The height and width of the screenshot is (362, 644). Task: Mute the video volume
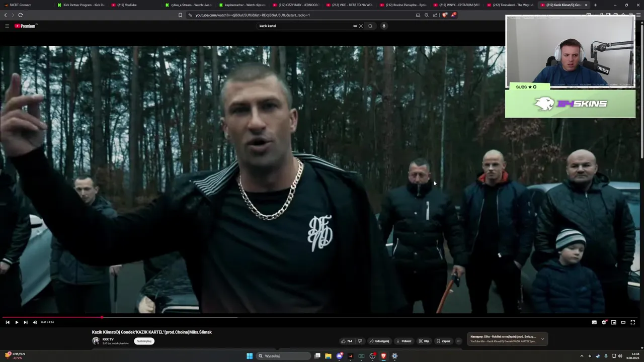35,322
